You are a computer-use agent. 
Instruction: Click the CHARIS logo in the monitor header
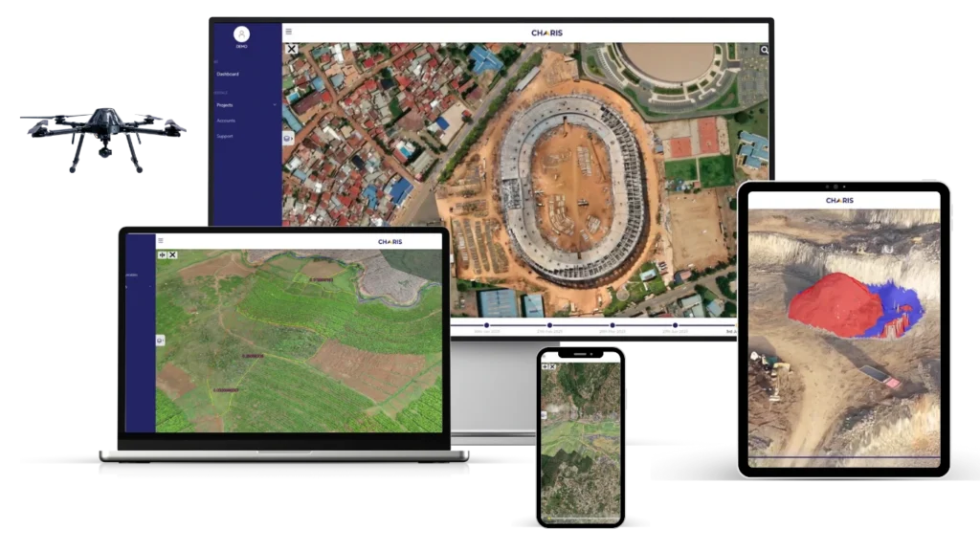[546, 33]
